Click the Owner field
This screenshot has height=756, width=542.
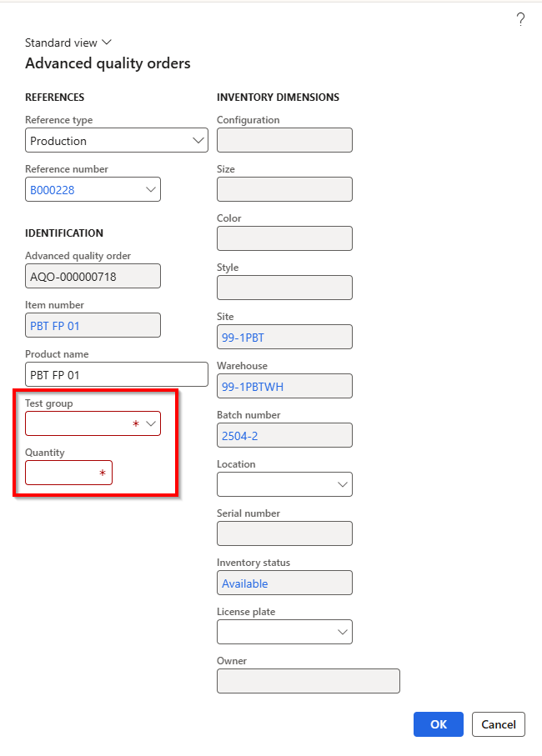(x=308, y=682)
